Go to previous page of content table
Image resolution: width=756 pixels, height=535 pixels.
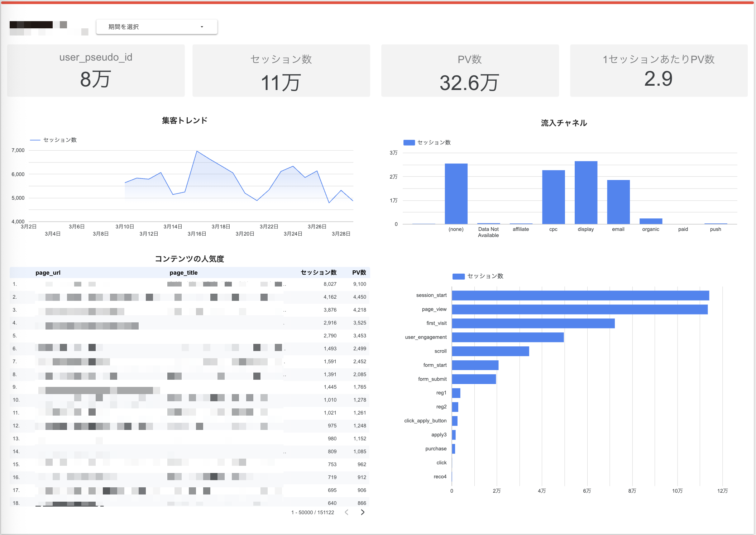pyautogui.click(x=346, y=512)
